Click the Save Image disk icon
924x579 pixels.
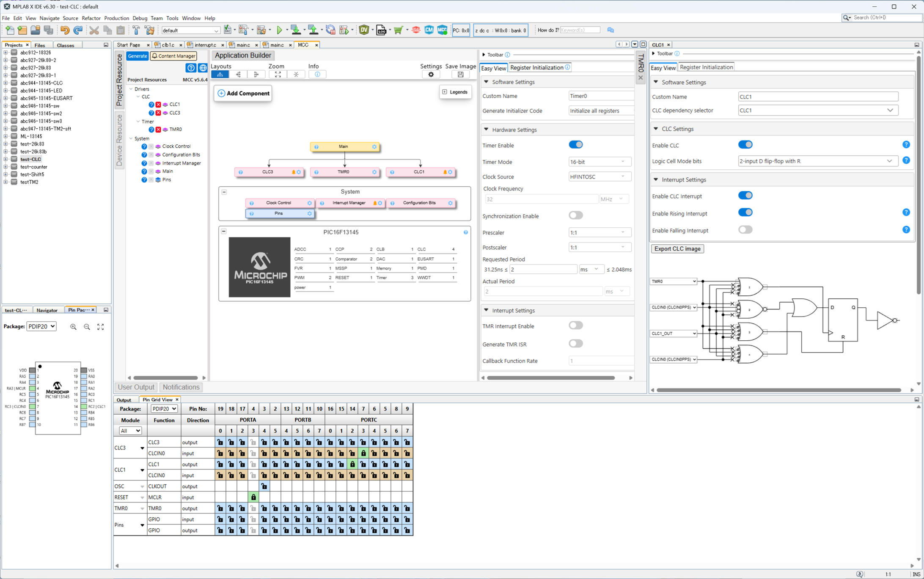460,74
